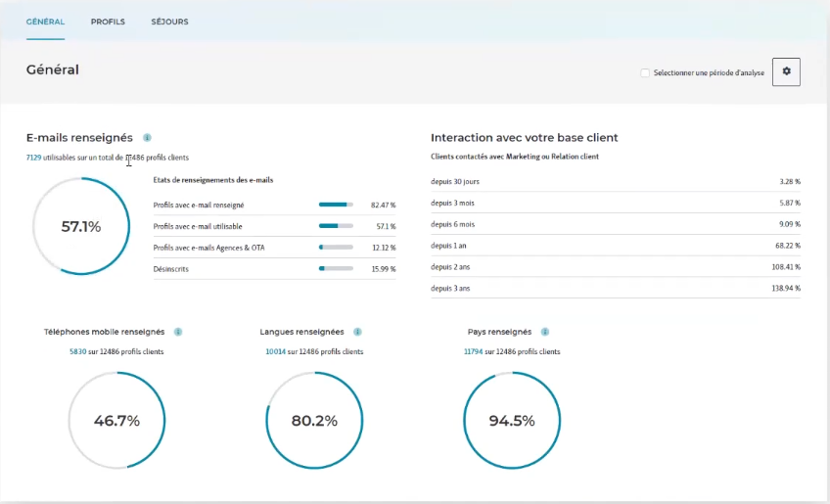The height and width of the screenshot is (504, 830).
Task: Click the 5830 mobile phones link
Action: coord(78,350)
